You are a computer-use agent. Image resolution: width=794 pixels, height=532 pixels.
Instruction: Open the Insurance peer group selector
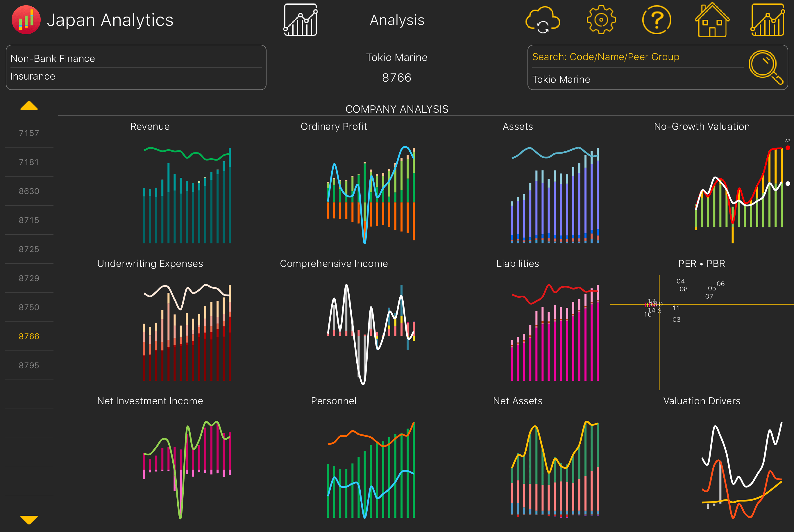[136, 76]
